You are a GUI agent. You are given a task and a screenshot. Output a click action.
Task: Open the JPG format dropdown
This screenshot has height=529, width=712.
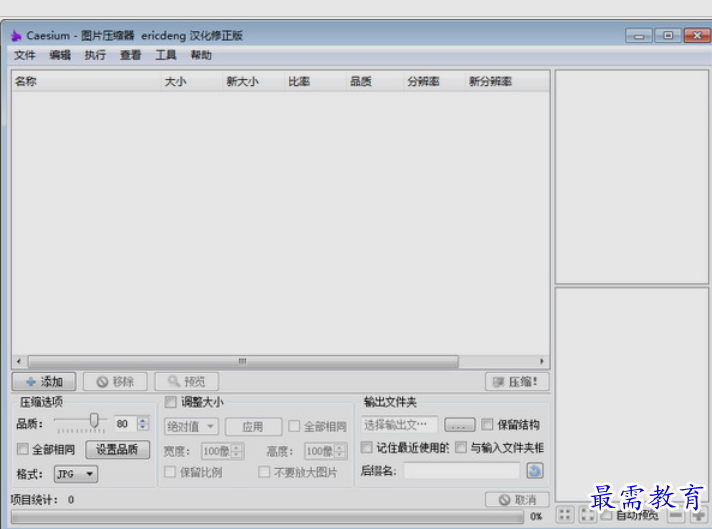(x=76, y=474)
